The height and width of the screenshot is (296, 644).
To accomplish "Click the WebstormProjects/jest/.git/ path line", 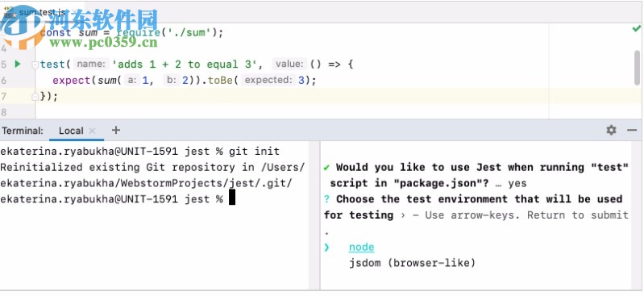I will click(x=146, y=183).
